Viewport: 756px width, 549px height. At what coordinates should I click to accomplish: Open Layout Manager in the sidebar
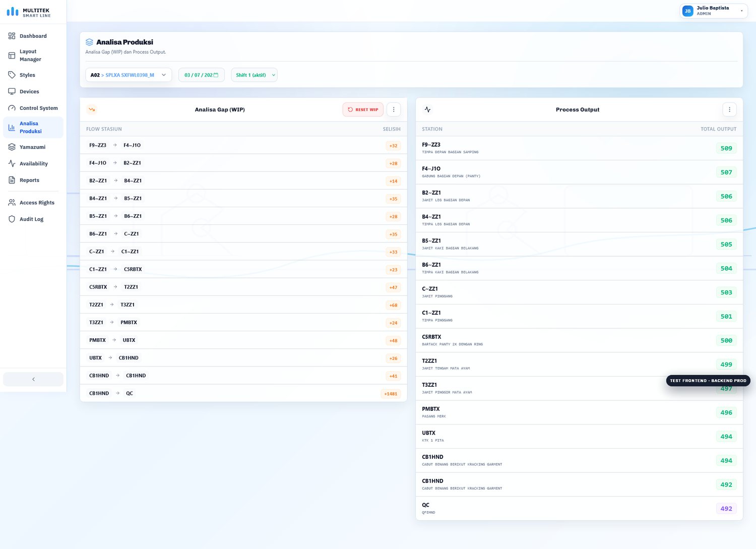(33, 55)
